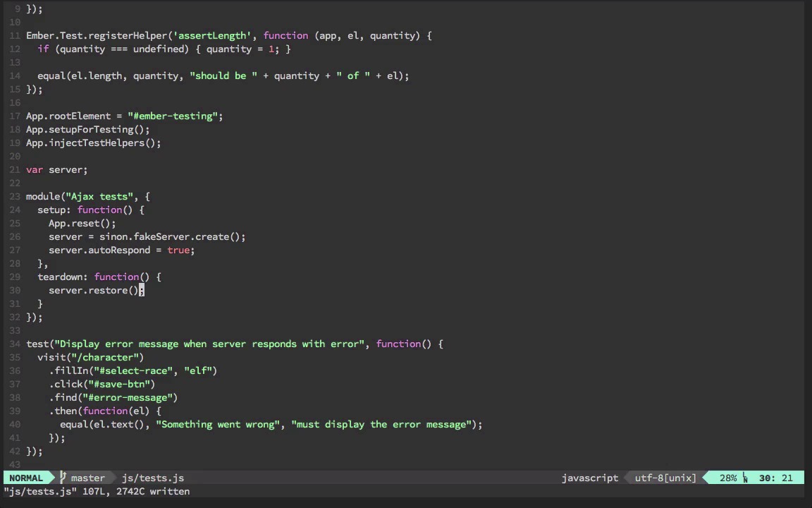This screenshot has height=508, width=812.
Task: Click the "elf" string on line 36
Action: [x=198, y=370]
